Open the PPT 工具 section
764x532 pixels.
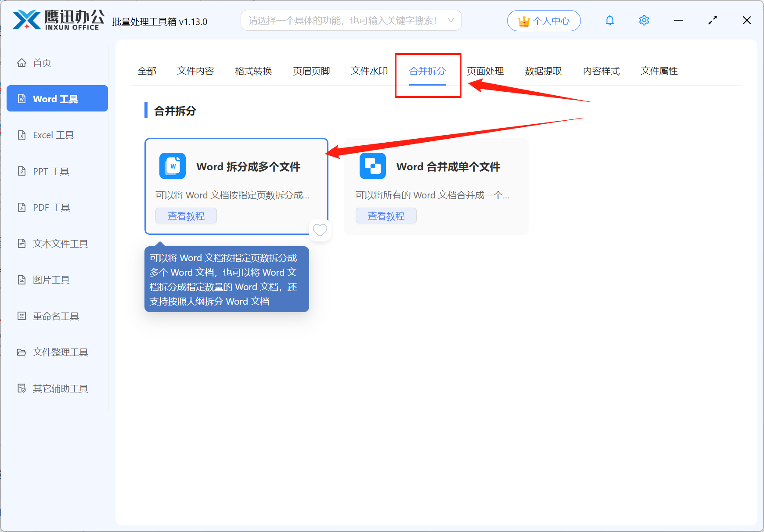click(x=50, y=171)
